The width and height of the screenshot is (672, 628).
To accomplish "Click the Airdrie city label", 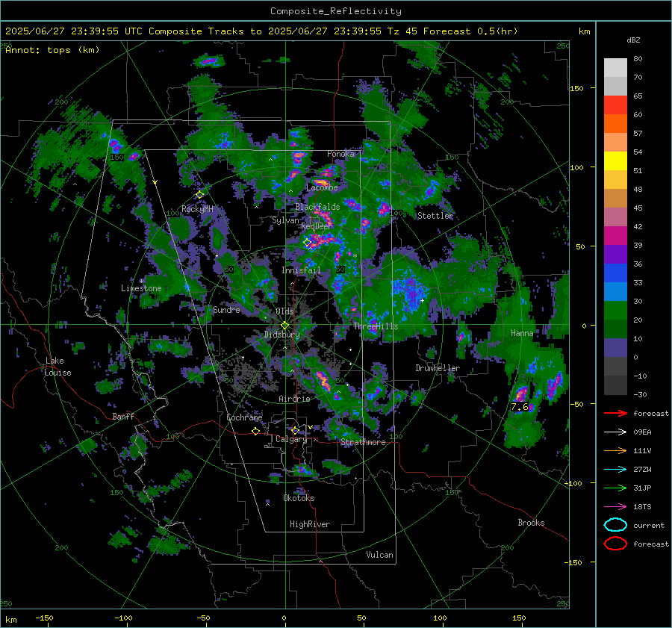I will [294, 399].
